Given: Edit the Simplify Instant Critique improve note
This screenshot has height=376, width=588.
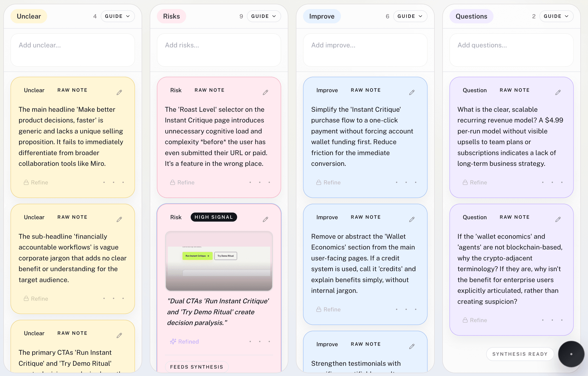Looking at the screenshot, I should [x=412, y=92].
